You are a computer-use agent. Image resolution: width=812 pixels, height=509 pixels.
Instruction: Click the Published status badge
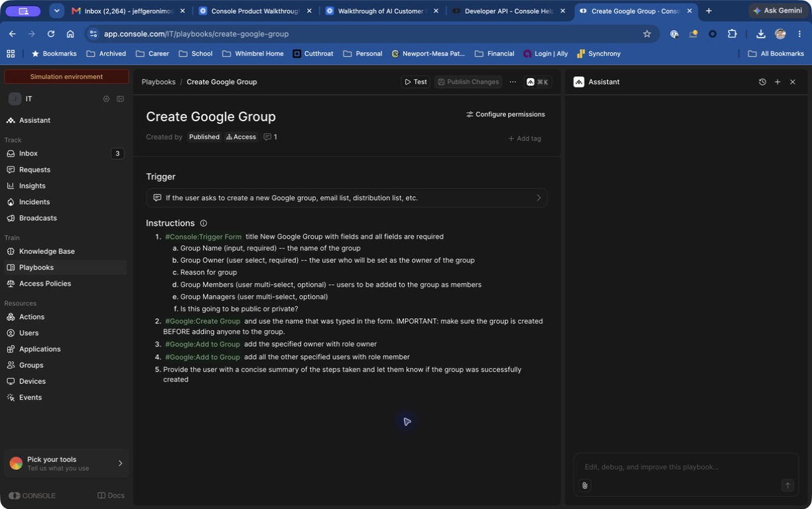pos(204,137)
